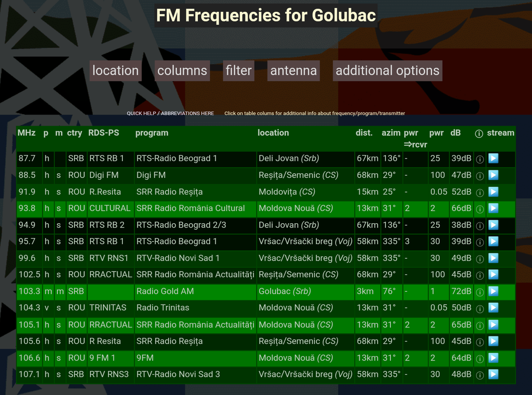This screenshot has height=395, width=532.
Task: Play stream for 88.5 Digi FM
Action: pos(493,175)
